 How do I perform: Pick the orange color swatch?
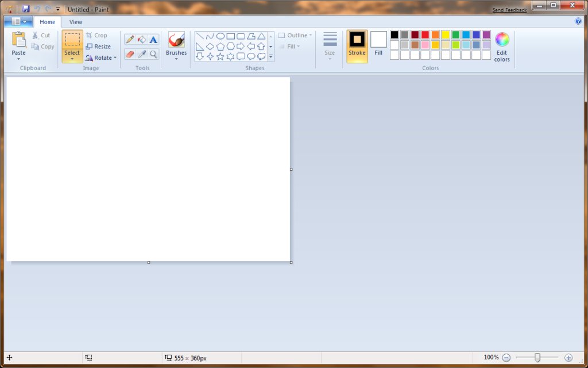pos(435,35)
